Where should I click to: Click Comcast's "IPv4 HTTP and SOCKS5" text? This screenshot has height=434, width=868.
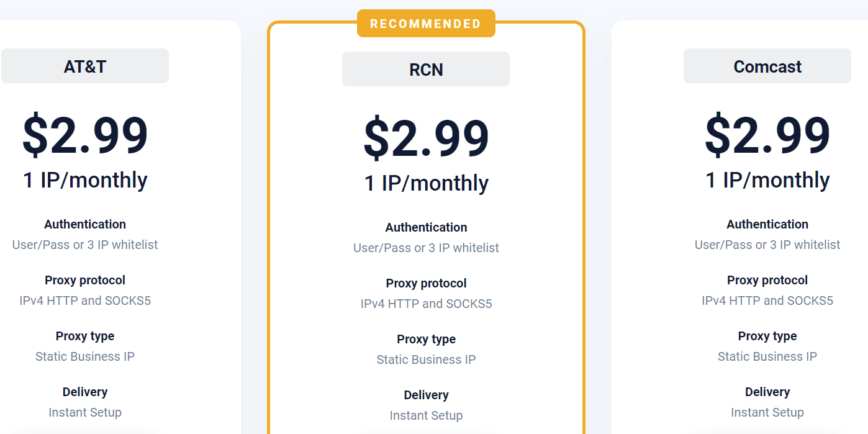pos(767,301)
